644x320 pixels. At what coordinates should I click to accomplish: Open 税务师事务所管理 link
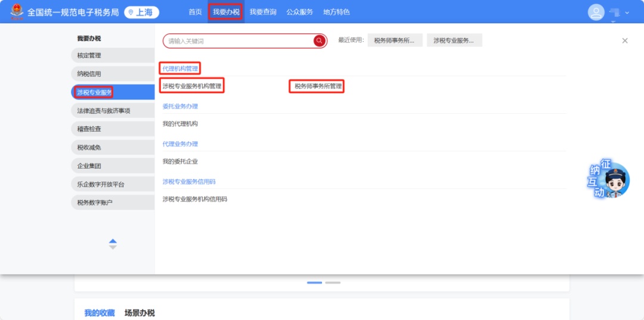[318, 86]
